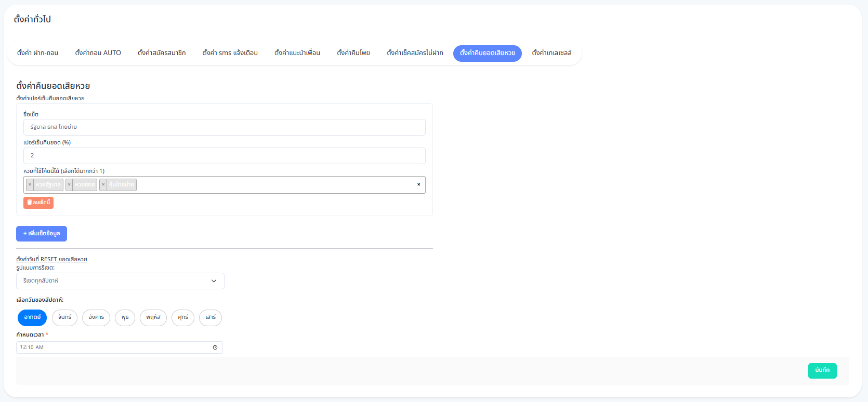This screenshot has height=402, width=868.
Task: Open time picker via clock icon
Action: (x=215, y=347)
